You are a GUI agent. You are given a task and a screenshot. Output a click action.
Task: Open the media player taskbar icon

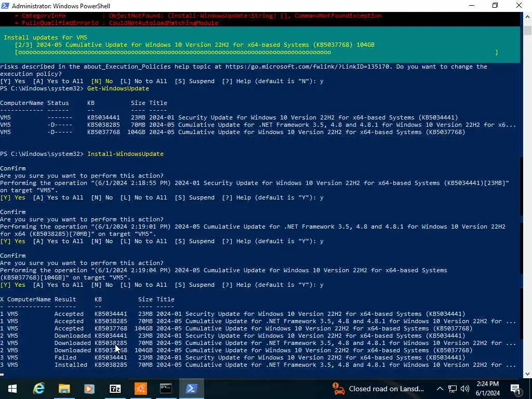[x=89, y=389]
